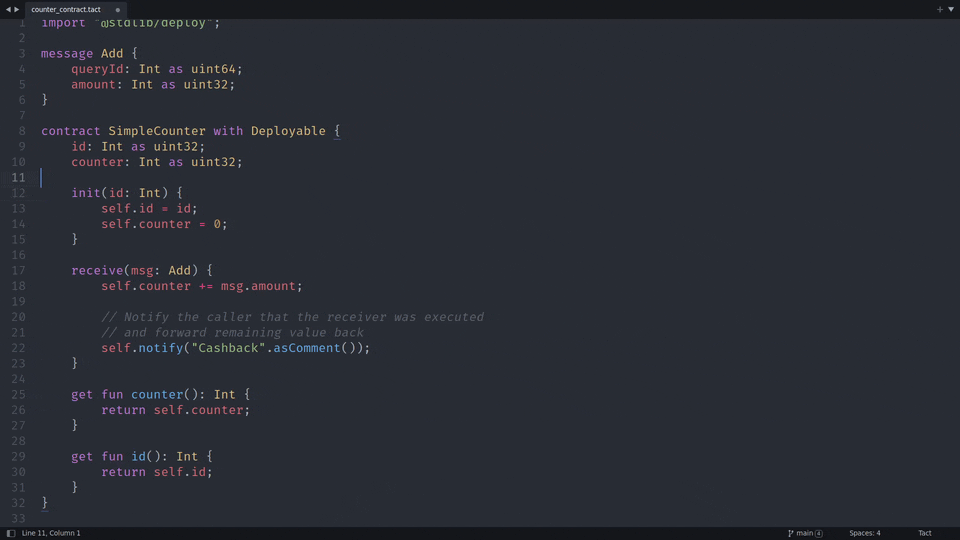Open the git main branch indicator
960x540 pixels.
(805, 533)
